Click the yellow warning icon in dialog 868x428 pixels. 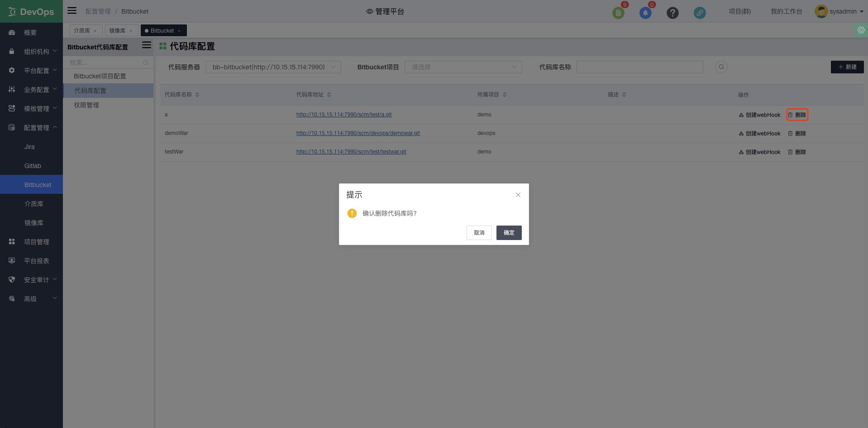pos(352,213)
